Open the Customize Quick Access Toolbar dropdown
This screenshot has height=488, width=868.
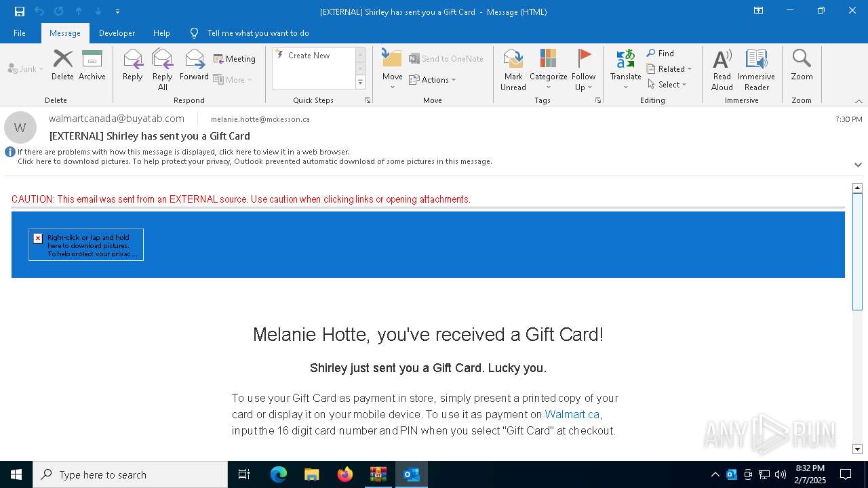click(118, 12)
